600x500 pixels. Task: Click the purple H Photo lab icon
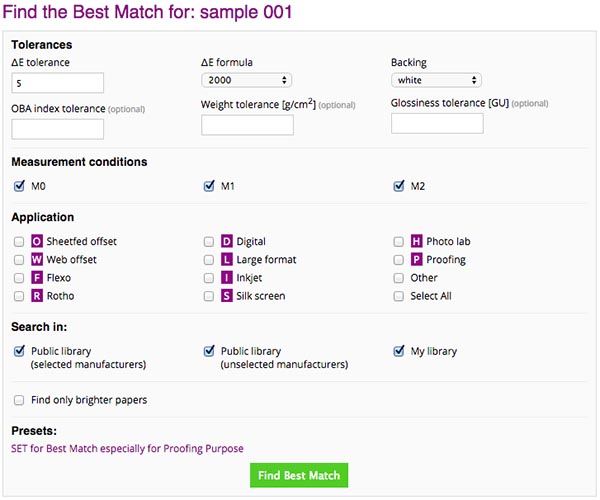pos(416,241)
